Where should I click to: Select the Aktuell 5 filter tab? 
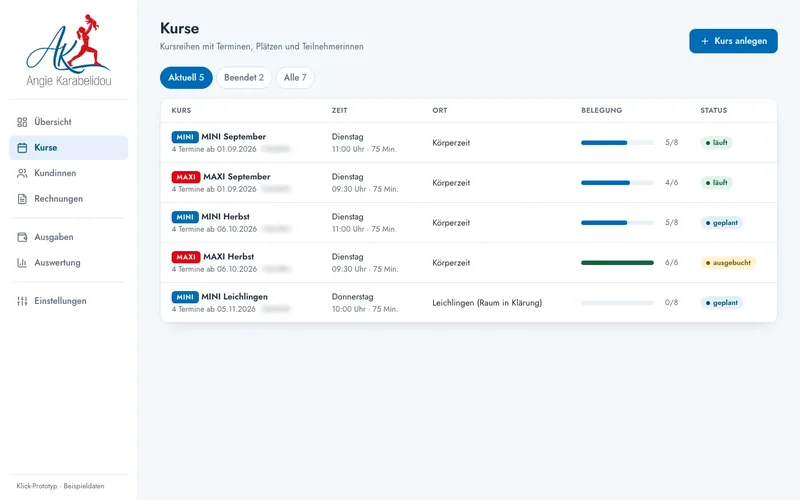(x=186, y=78)
